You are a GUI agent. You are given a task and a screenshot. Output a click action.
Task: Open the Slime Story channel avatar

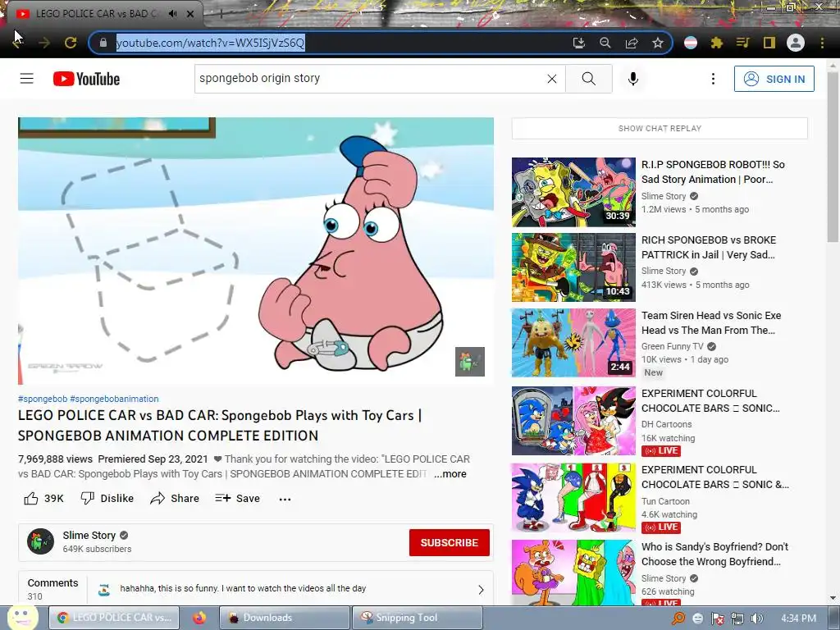(41, 541)
